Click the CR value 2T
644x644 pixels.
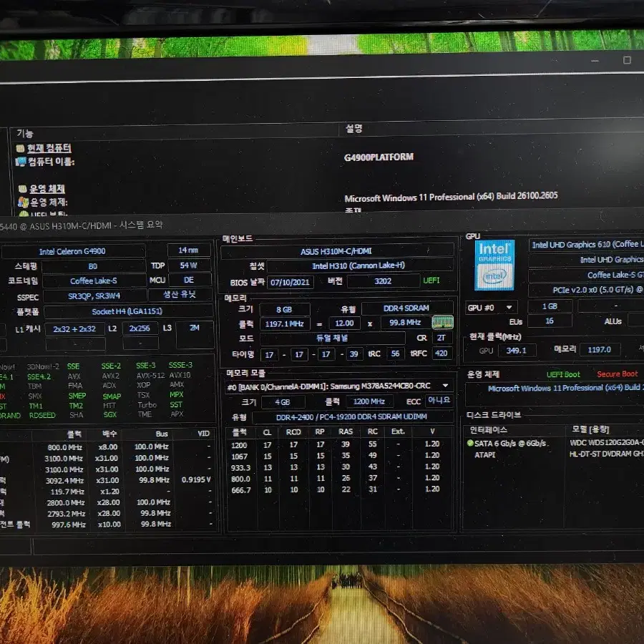tap(441, 338)
